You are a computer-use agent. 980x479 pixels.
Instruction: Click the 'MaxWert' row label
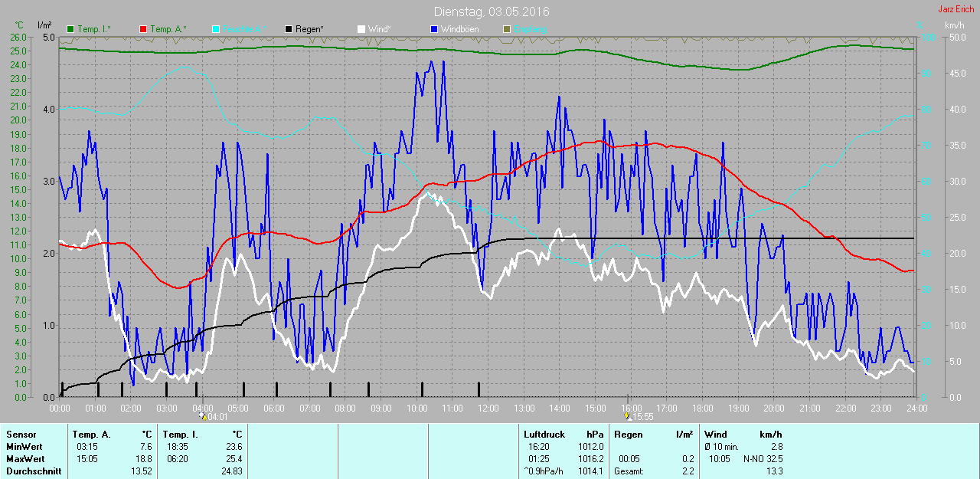click(24, 459)
